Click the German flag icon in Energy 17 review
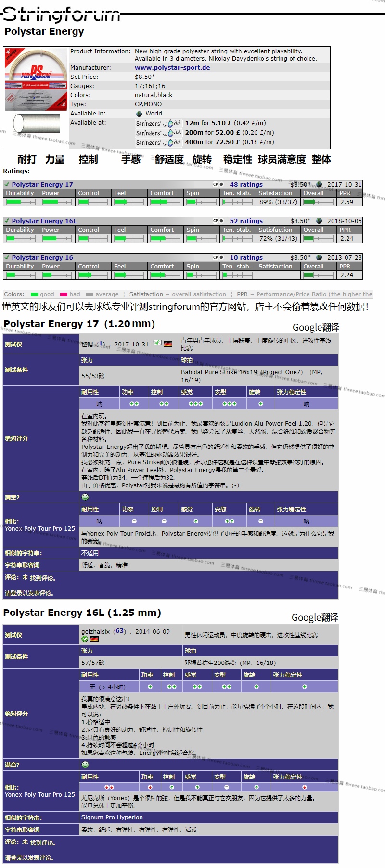This screenshot has height=868, width=385. 168,344
